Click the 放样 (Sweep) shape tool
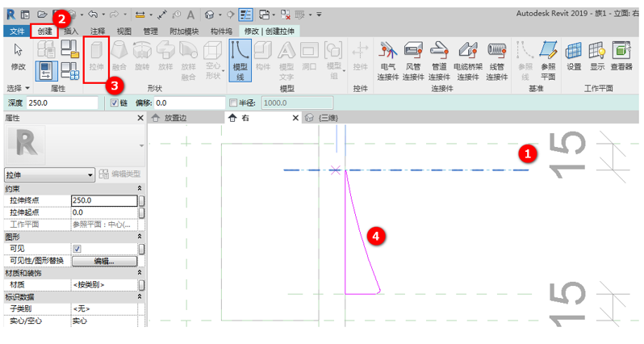The width and height of the screenshot is (644, 344). [x=165, y=57]
